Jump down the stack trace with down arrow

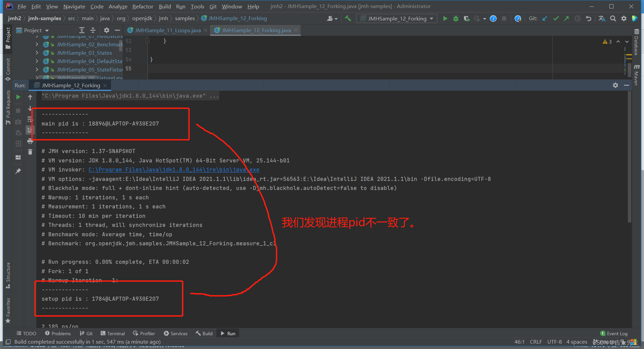click(x=30, y=108)
